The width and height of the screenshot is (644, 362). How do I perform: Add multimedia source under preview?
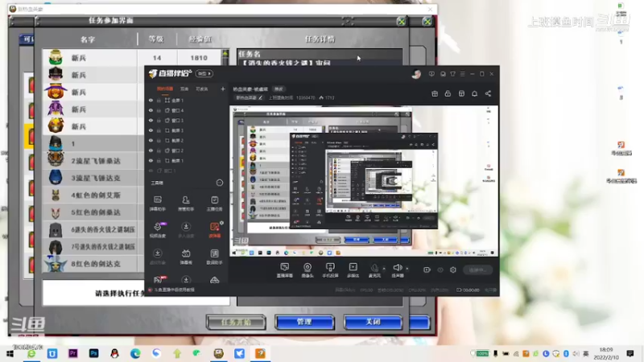coord(353,270)
